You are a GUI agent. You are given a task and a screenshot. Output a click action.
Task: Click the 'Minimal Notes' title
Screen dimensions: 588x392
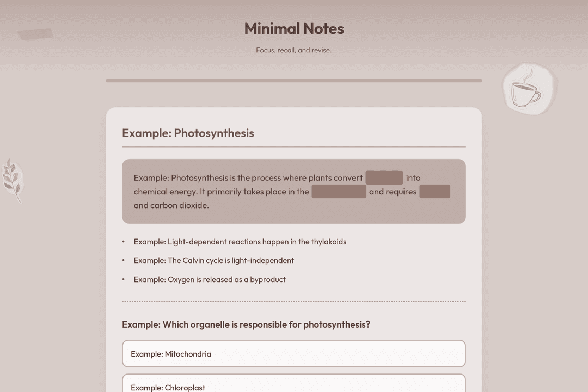(x=294, y=28)
